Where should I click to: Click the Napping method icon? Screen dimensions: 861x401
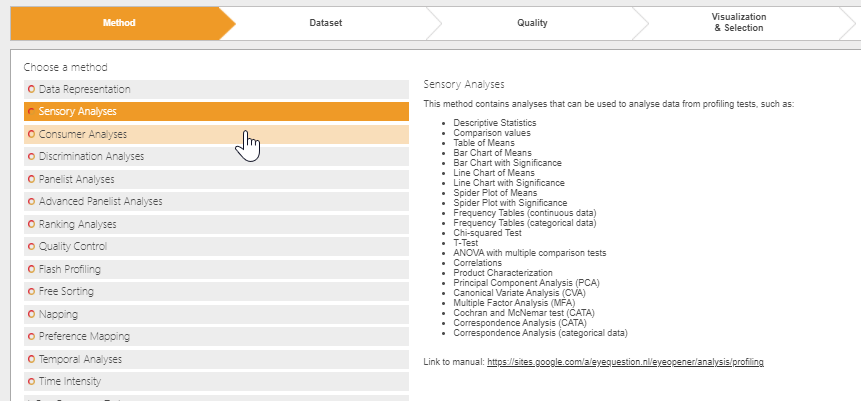click(31, 314)
